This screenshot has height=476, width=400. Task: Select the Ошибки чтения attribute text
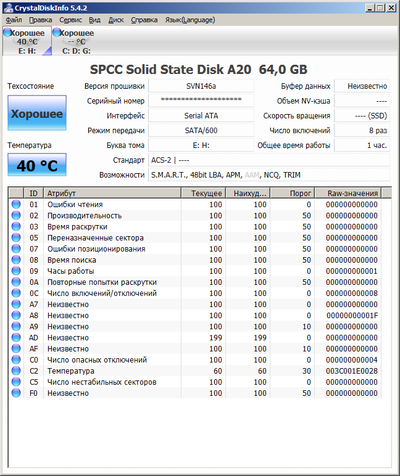coord(75,204)
